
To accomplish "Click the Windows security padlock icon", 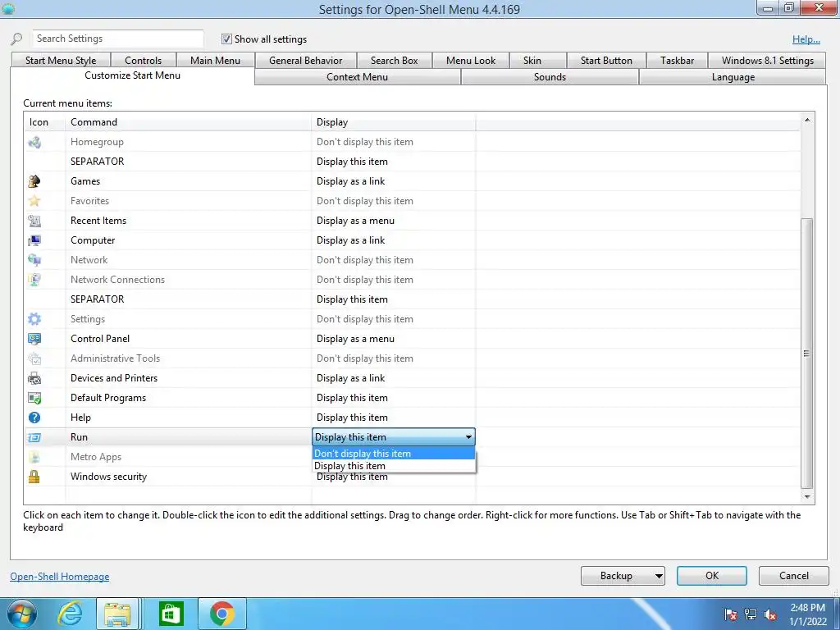I will click(34, 477).
